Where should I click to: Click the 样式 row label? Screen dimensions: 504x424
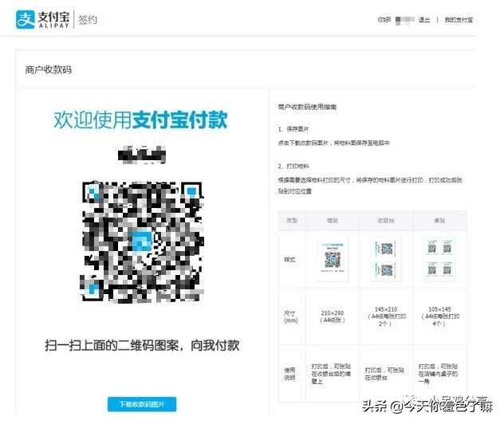289,260
